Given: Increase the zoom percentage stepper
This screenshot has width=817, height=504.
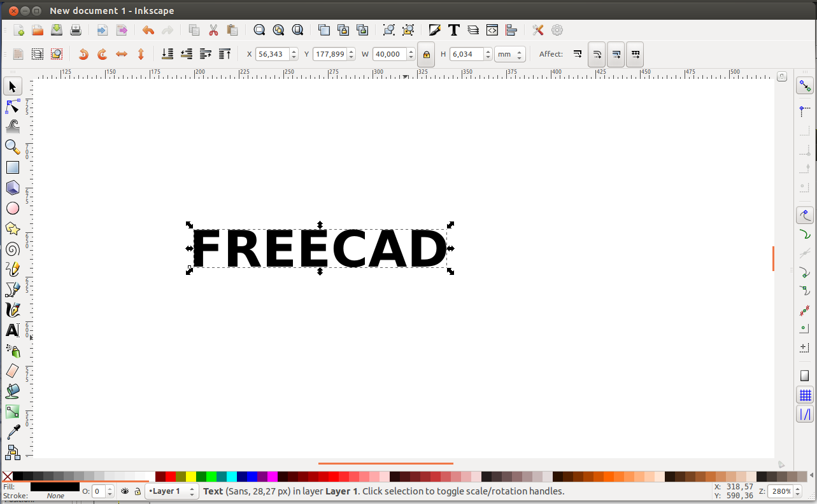Looking at the screenshot, I should [x=797, y=488].
